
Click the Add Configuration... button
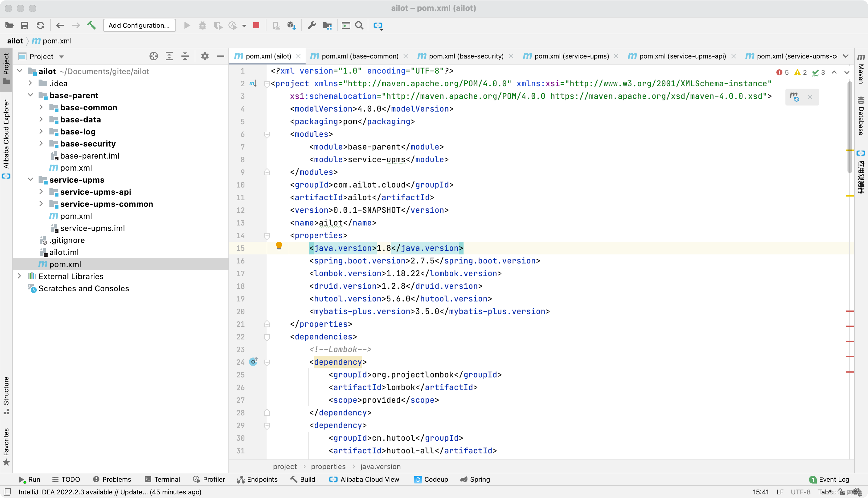pos(140,25)
